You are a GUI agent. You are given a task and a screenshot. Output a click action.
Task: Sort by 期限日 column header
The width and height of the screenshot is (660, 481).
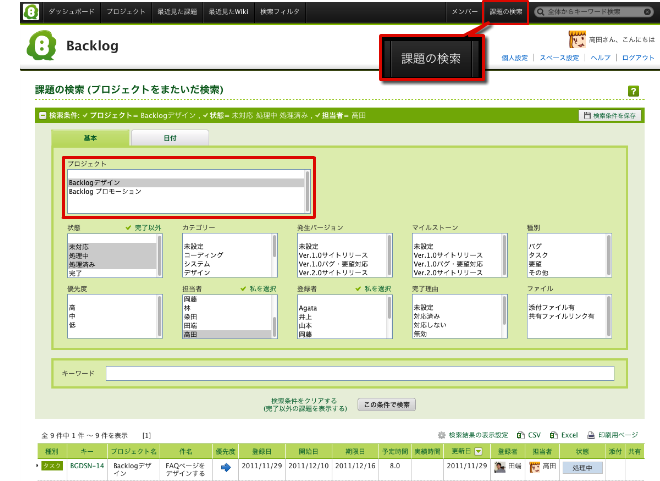355,452
